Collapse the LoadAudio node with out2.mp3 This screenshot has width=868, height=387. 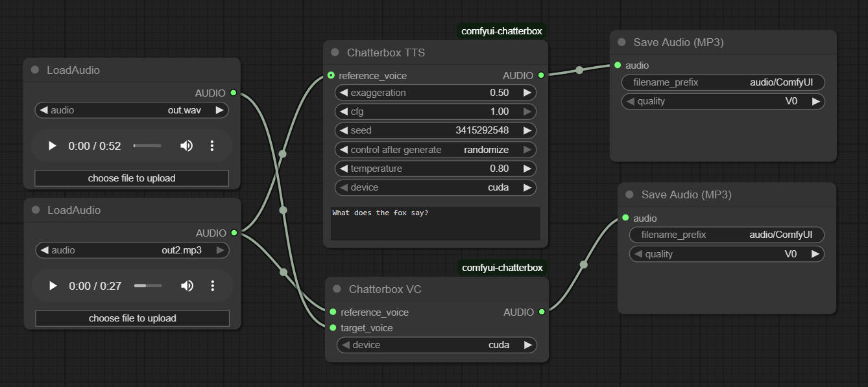point(36,210)
